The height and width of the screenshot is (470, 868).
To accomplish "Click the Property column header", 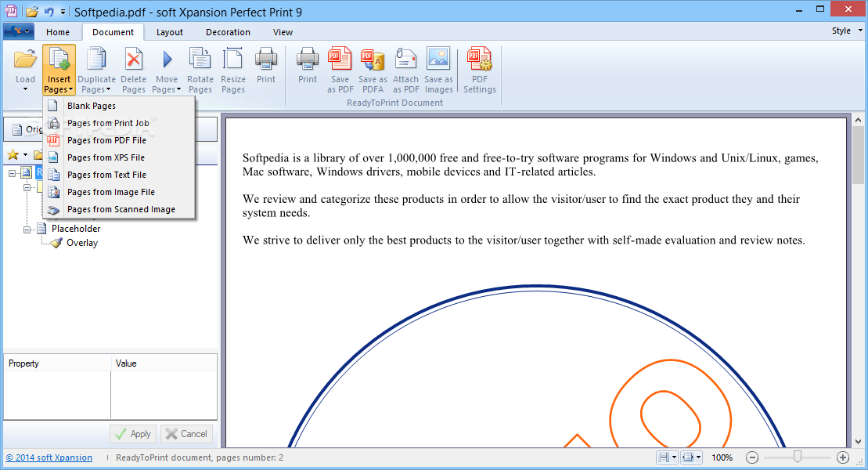I will pos(57,363).
